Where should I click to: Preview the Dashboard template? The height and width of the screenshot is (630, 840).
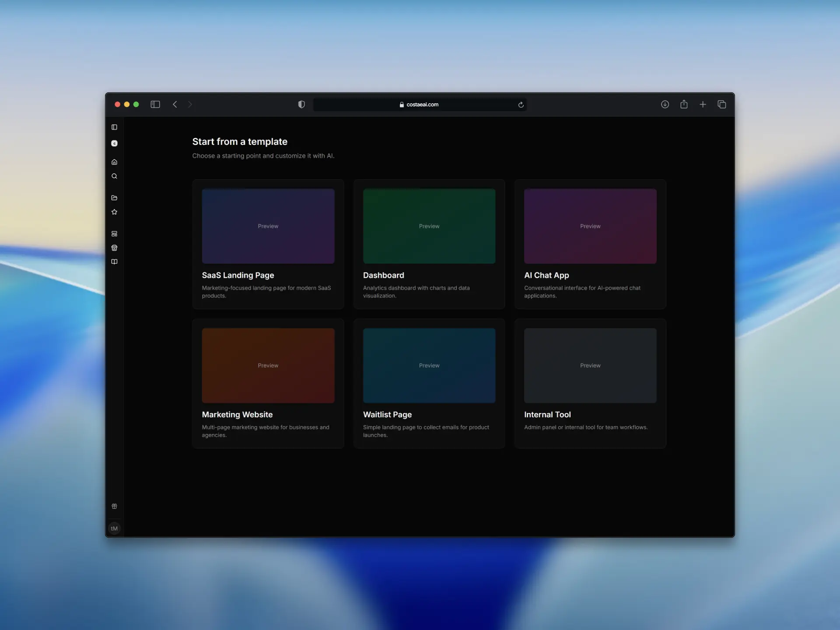pos(429,226)
